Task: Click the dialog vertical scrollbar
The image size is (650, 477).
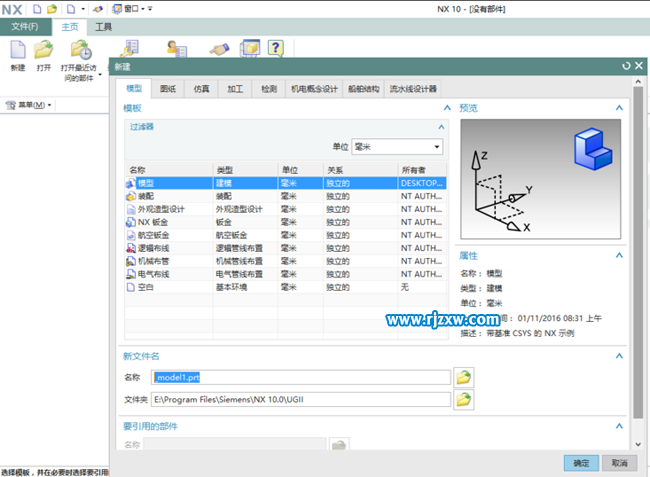Action: pyautogui.click(x=638, y=253)
